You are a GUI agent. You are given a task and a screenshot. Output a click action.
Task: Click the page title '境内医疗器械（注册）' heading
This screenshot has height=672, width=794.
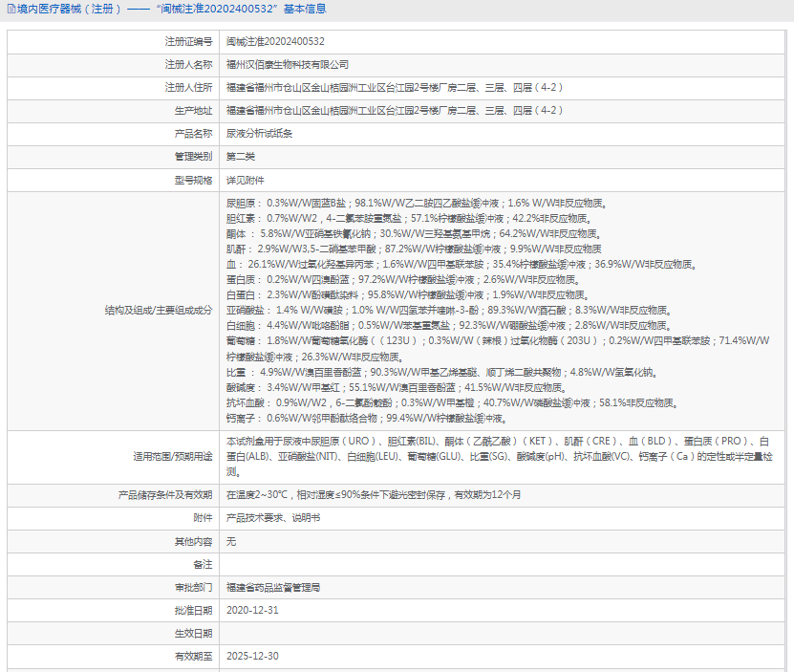pyautogui.click(x=70, y=10)
